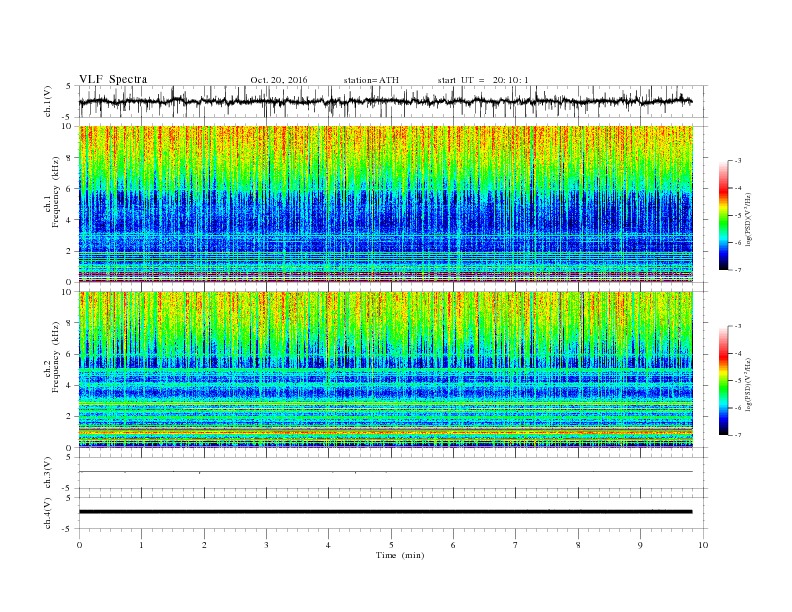
Task: Click the "-7" tick on ch.2 color bar
Action: coord(738,435)
